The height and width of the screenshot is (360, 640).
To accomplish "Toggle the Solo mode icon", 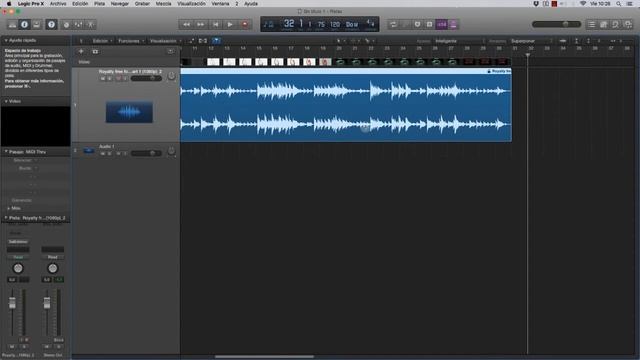I will pos(429,24).
